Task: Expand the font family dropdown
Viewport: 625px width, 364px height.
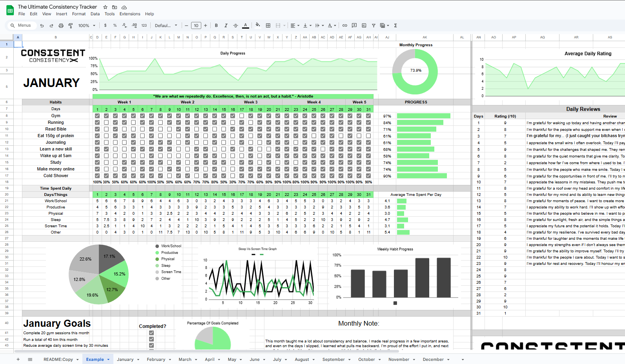Action: click(166, 25)
